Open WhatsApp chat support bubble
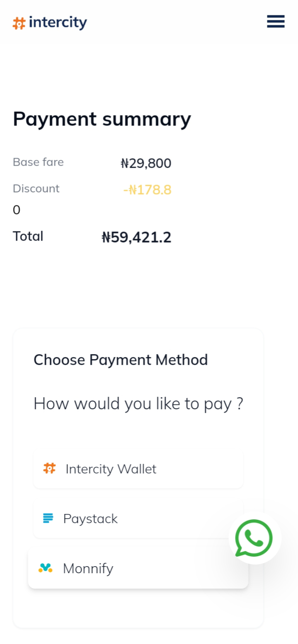Image resolution: width=298 pixels, height=644 pixels. pyautogui.click(x=254, y=538)
